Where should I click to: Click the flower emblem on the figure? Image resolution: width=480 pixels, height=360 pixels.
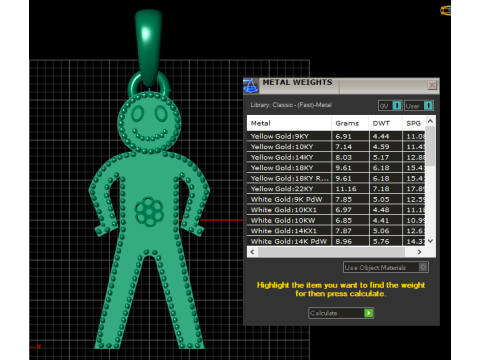tap(149, 212)
